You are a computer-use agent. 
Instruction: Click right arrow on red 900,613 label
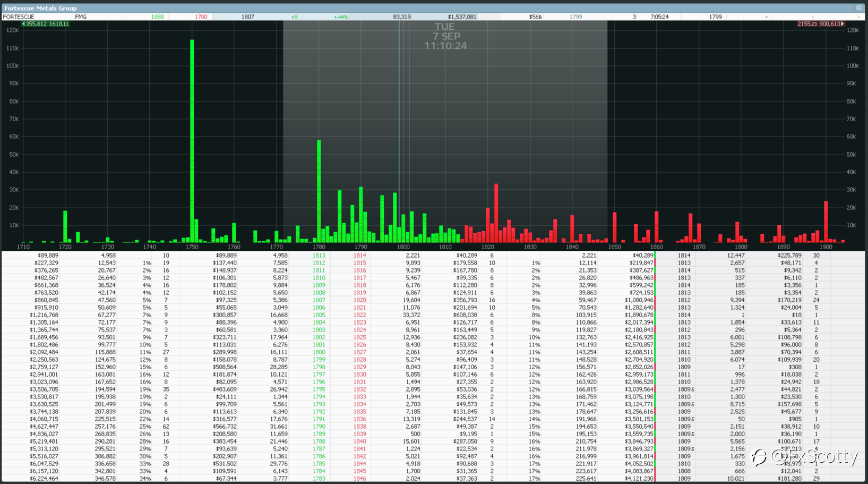(x=843, y=24)
